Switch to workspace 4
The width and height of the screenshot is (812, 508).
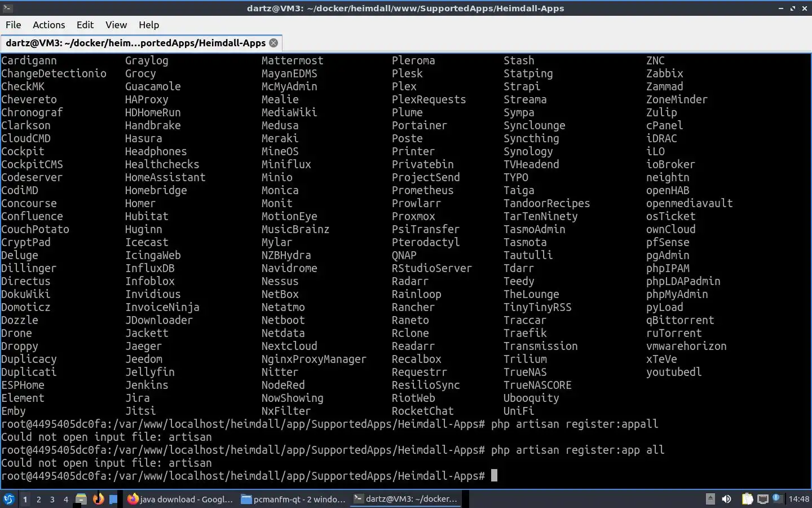pyautogui.click(x=66, y=499)
